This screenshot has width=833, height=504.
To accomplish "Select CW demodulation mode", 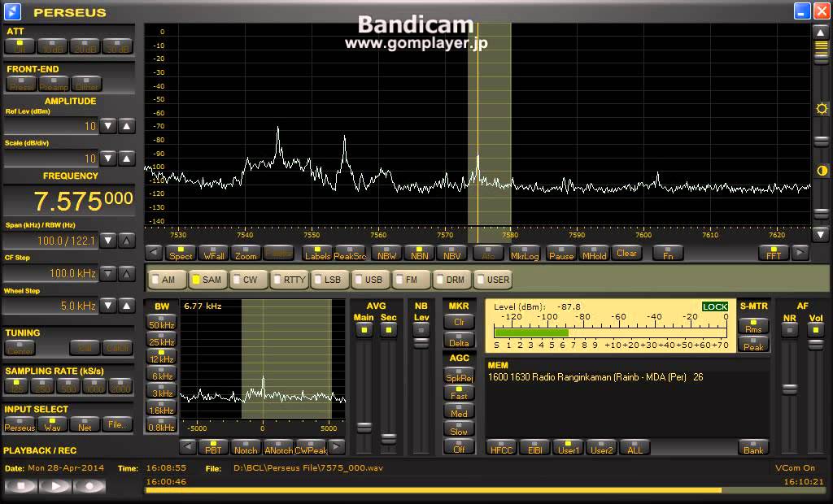I will click(249, 280).
